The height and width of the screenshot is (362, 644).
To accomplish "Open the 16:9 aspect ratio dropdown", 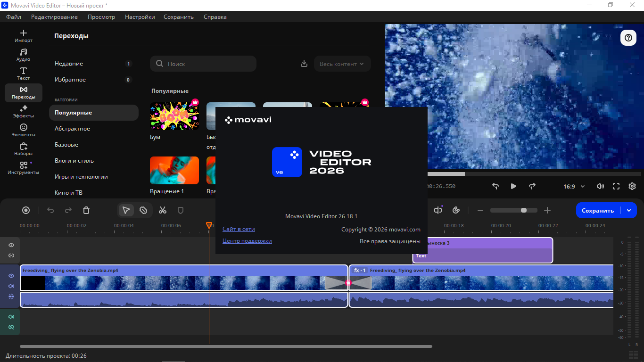I will [574, 186].
